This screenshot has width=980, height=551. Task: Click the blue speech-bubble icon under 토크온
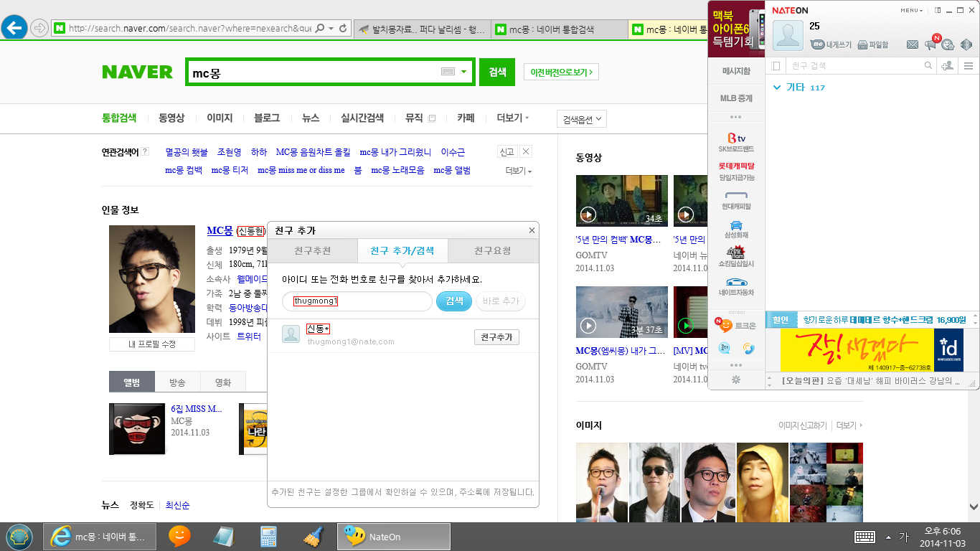tap(725, 348)
